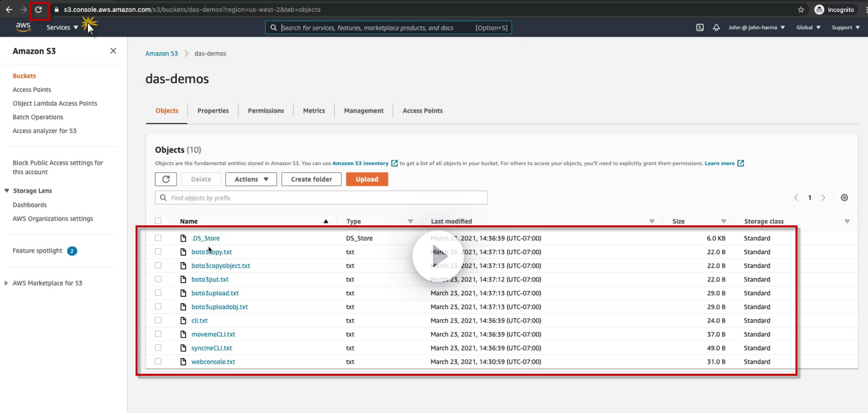Open the boto3put.txt object link
The width and height of the screenshot is (868, 413).
point(210,279)
